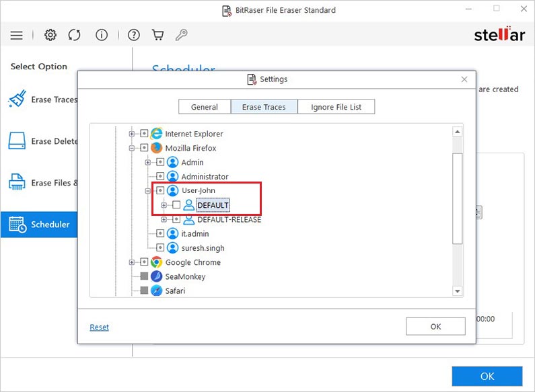
Task: Select the Administrator tree item label
Action: (205, 177)
